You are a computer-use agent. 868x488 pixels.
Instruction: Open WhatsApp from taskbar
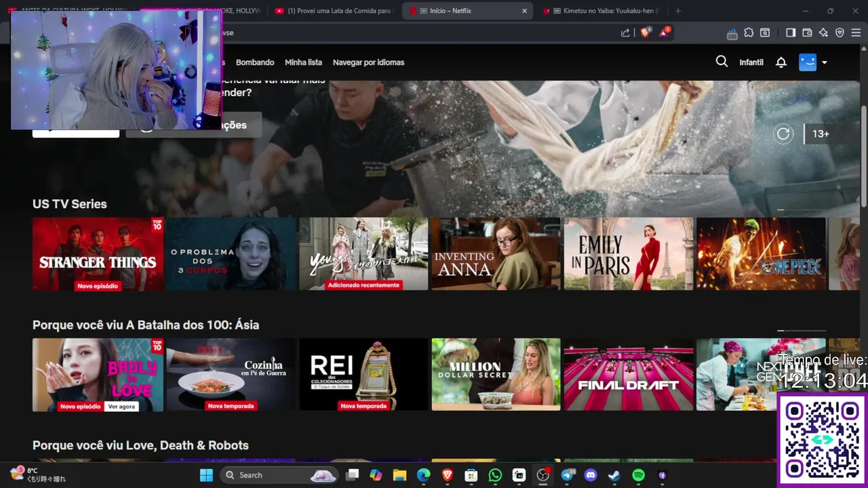(495, 475)
